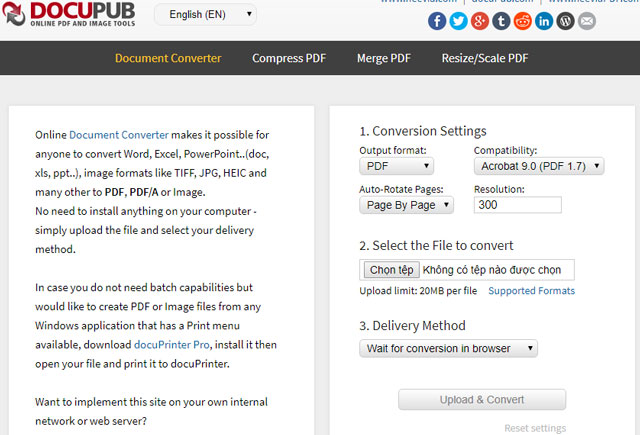This screenshot has height=435, width=640.
Task: Click the 'Upload limit: 20MB per file' text
Action: (418, 291)
